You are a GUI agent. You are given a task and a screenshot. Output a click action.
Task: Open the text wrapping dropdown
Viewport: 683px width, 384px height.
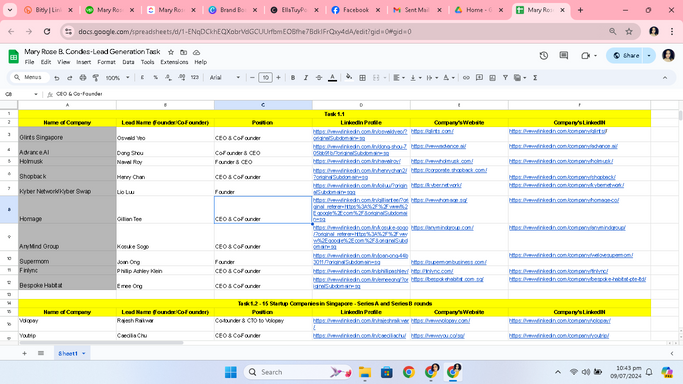click(x=432, y=77)
